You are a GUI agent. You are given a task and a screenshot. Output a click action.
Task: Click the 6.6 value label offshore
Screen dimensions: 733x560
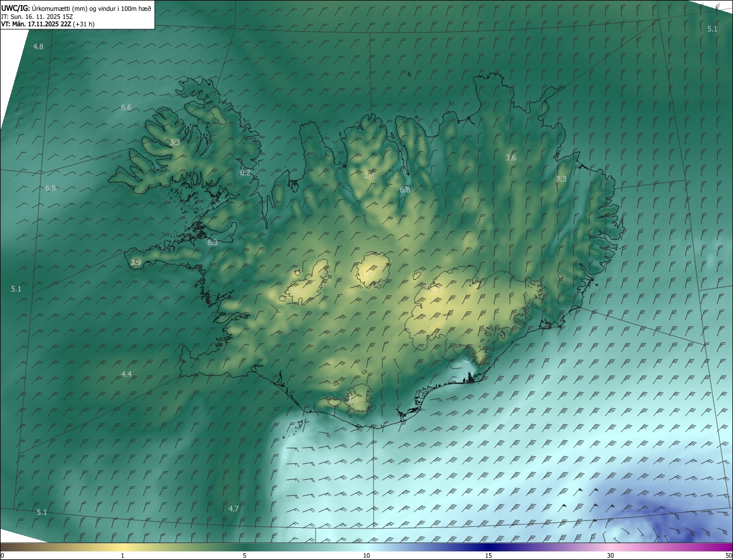click(x=126, y=107)
